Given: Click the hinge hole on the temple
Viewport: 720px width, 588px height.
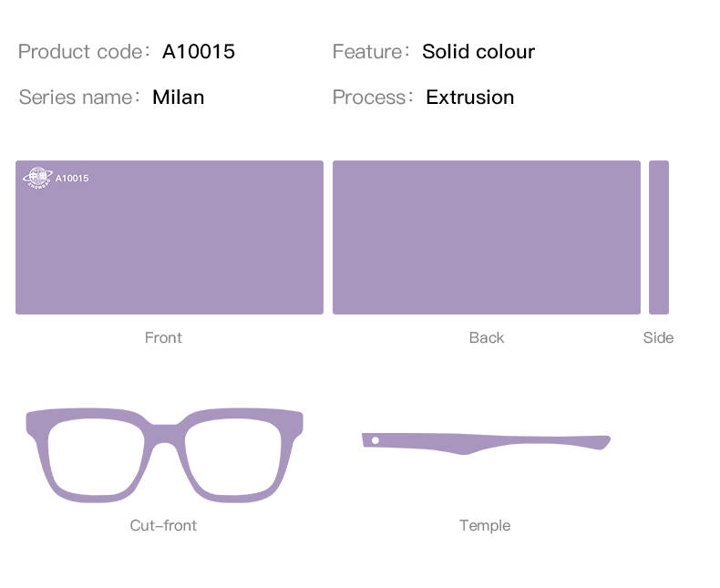Looking at the screenshot, I should coord(375,440).
